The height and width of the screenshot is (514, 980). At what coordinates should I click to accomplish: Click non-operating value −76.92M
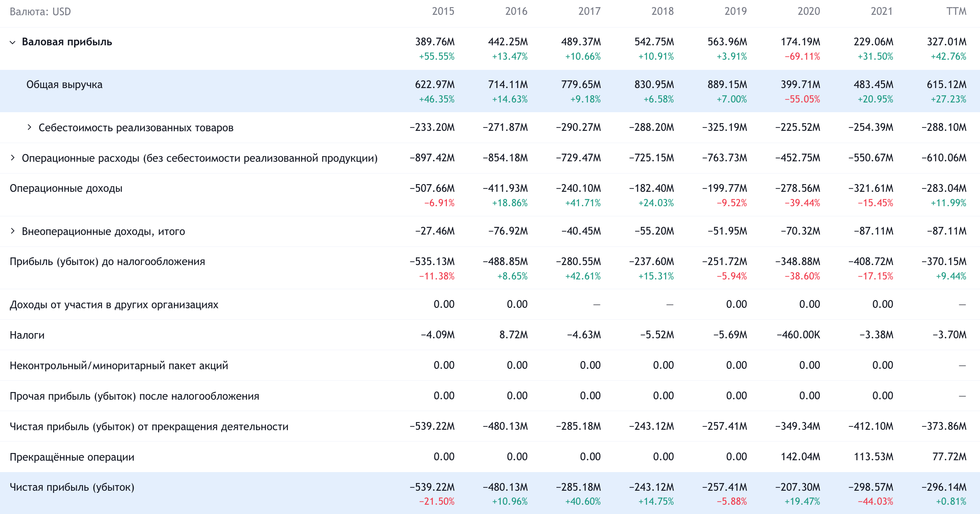point(508,231)
